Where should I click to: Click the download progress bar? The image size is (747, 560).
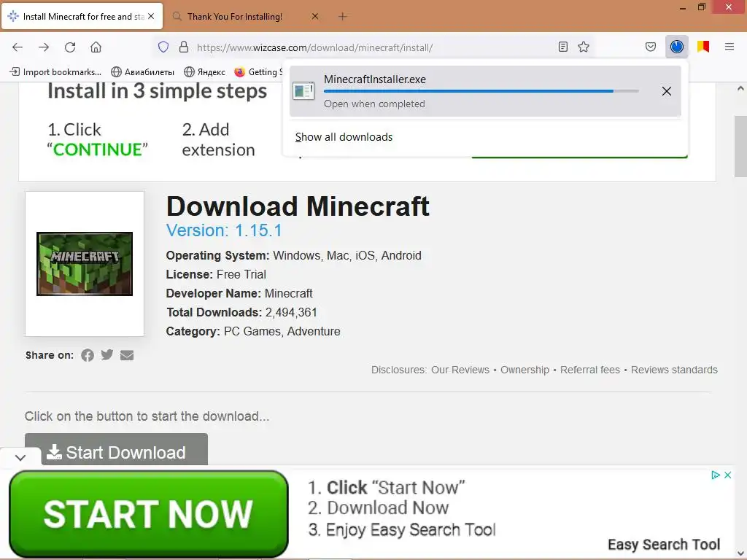481,91
